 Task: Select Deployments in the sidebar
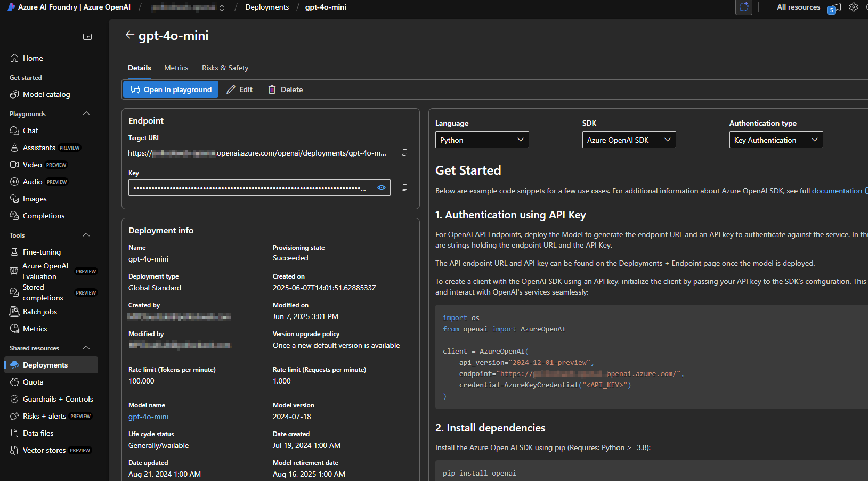(51, 365)
